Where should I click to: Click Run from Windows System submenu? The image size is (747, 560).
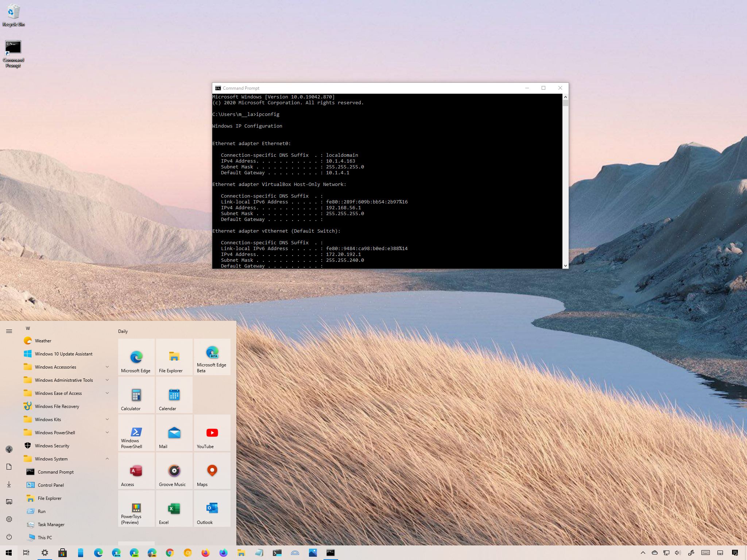(42, 511)
